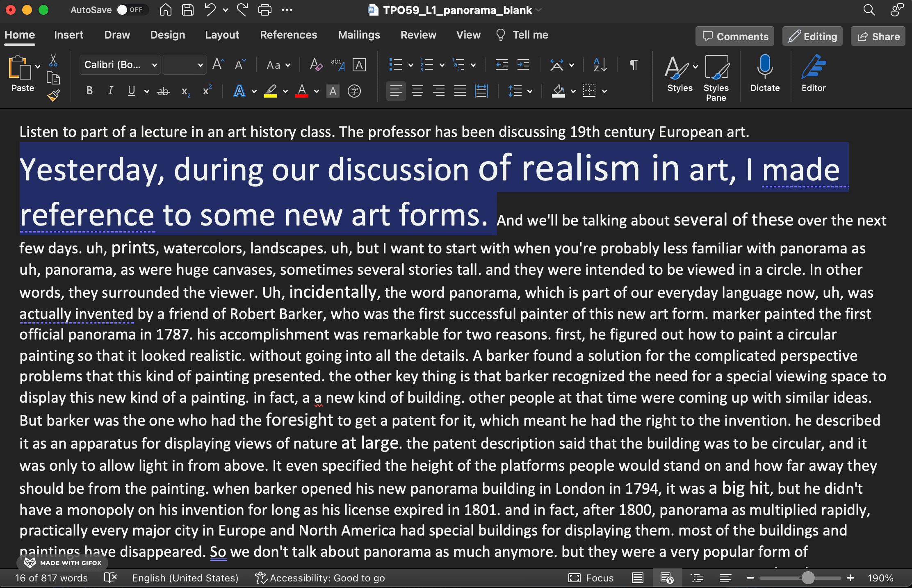The image size is (912, 588).
Task: Expand the underline style dropdown arrow
Action: pyautogui.click(x=146, y=91)
